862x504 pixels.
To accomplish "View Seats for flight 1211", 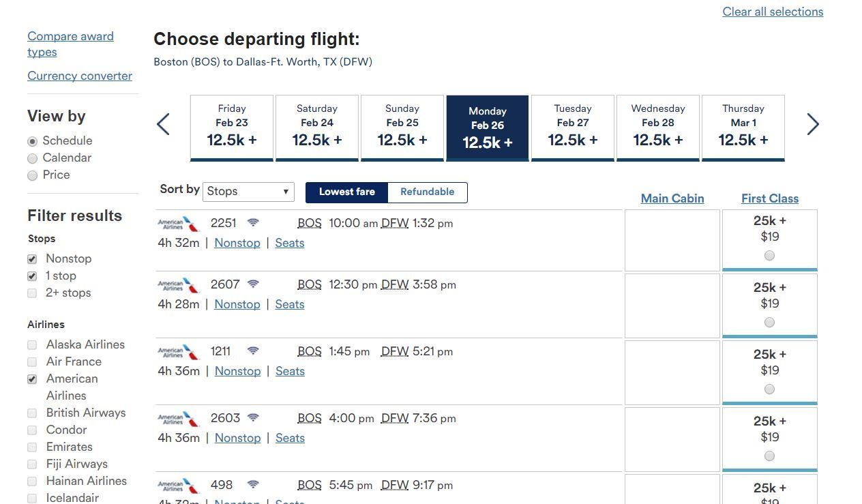I will 290,371.
